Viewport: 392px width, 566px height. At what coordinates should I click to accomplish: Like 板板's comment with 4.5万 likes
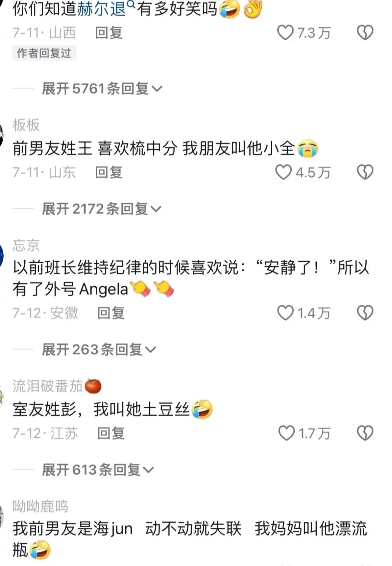283,172
